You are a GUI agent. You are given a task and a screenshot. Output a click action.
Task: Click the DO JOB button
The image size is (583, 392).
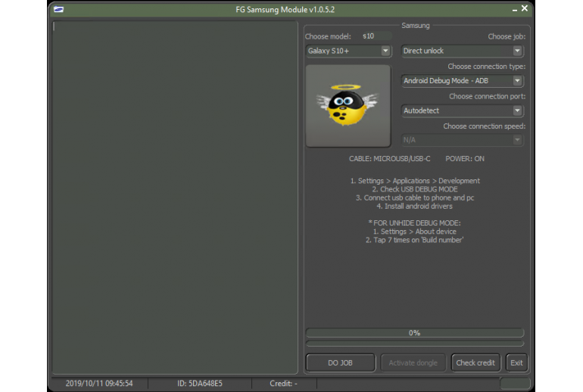[340, 362]
